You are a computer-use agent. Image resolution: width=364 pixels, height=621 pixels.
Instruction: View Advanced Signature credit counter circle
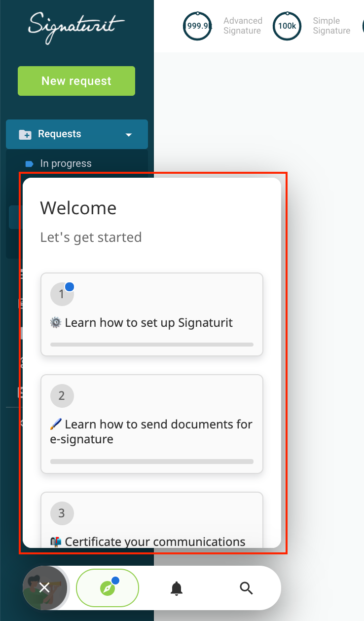point(198,26)
